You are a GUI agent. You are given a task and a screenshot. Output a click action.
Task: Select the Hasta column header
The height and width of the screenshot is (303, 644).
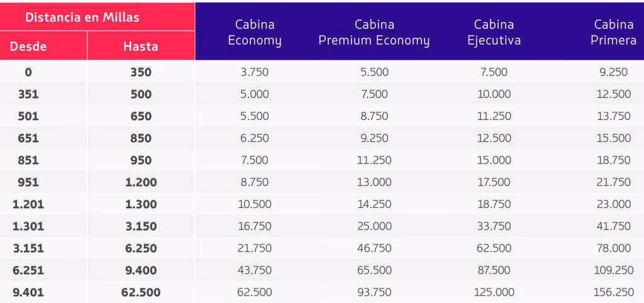coord(140,46)
